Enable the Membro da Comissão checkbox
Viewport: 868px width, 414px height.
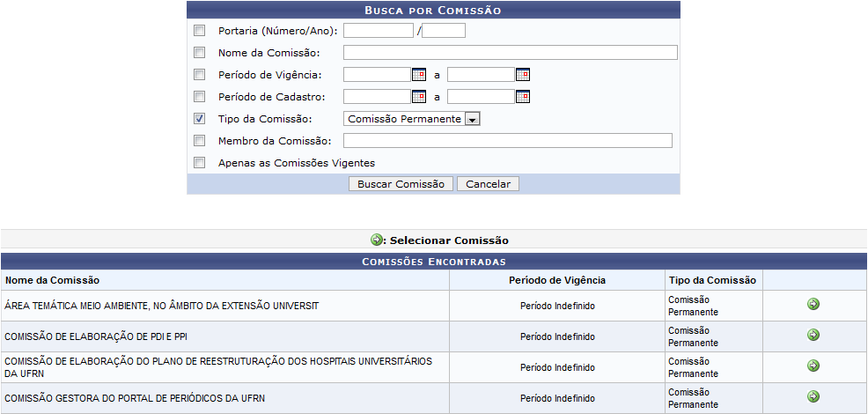(199, 141)
